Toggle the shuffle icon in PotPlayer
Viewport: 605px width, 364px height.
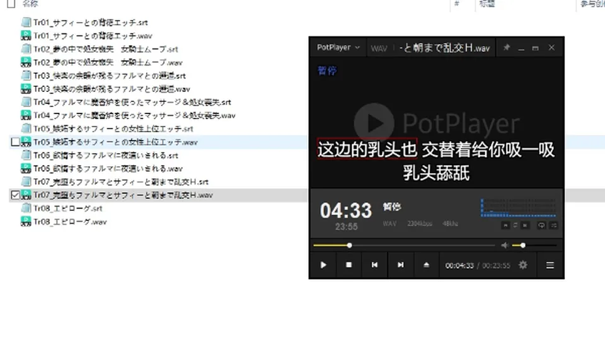coord(554,225)
